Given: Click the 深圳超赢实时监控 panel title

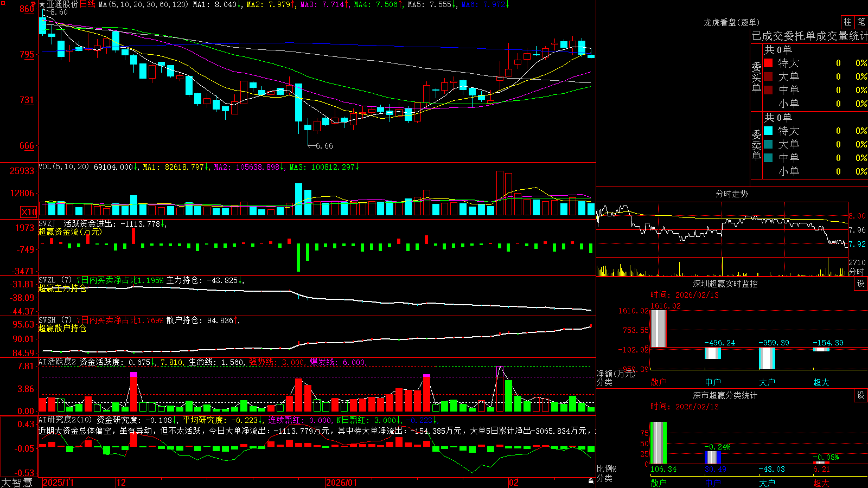Looking at the screenshot, I should coord(725,284).
